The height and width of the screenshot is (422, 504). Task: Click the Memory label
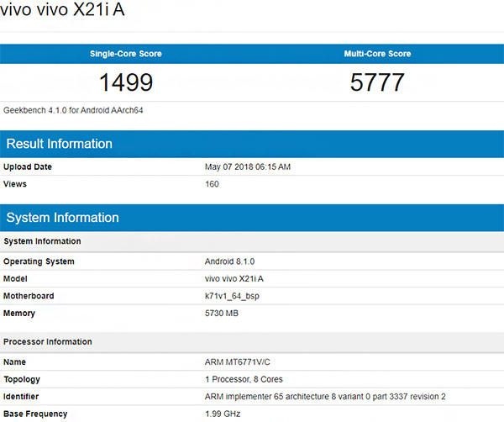pyautogui.click(x=19, y=314)
